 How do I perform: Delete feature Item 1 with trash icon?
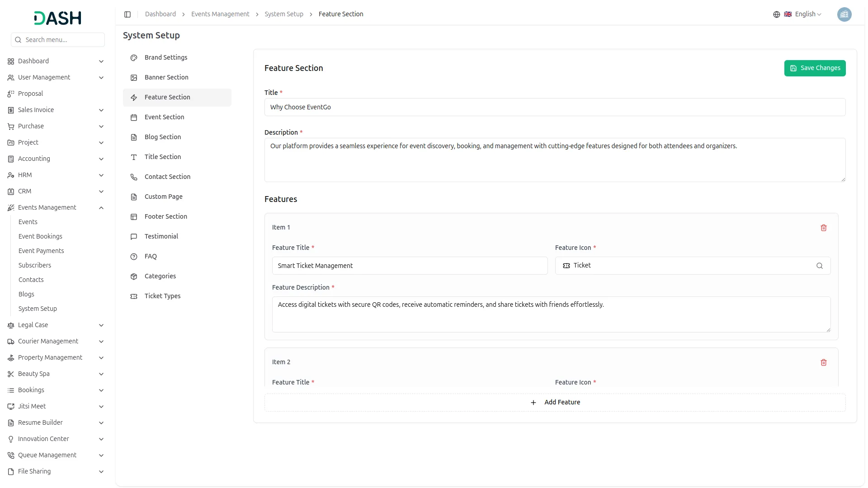click(x=823, y=228)
